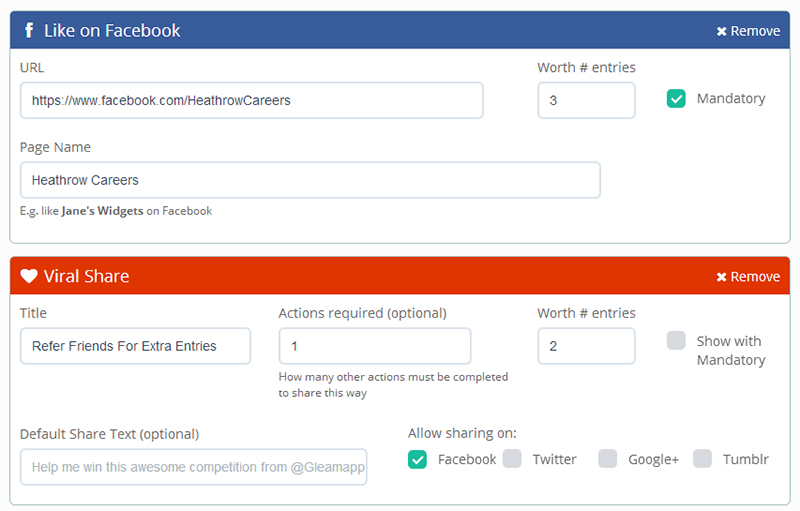Click the Facebook URL input field
This screenshot has width=800, height=511.
(251, 100)
